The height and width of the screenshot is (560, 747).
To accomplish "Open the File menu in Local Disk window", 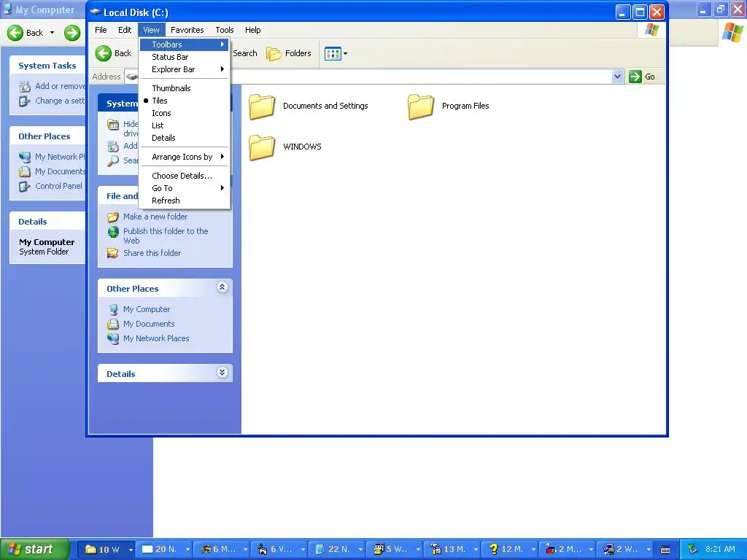I will pos(101,29).
